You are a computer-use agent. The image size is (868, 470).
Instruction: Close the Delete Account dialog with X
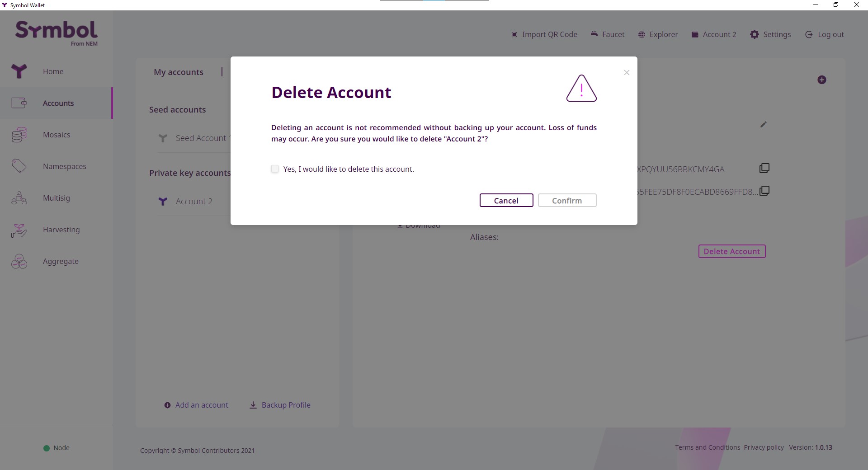(x=627, y=73)
